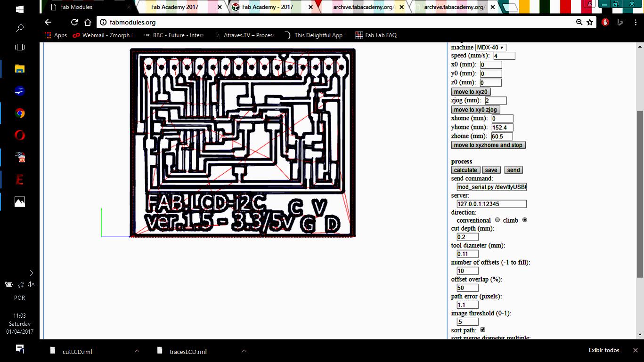Open the Chrome three-dot menu
The width and height of the screenshot is (644, 362).
coord(635,22)
